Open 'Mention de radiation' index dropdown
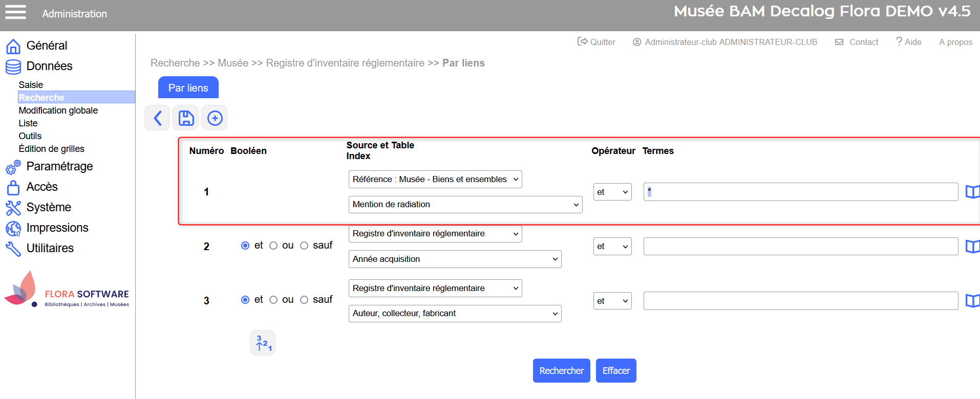The width and height of the screenshot is (980, 399). pos(465,205)
